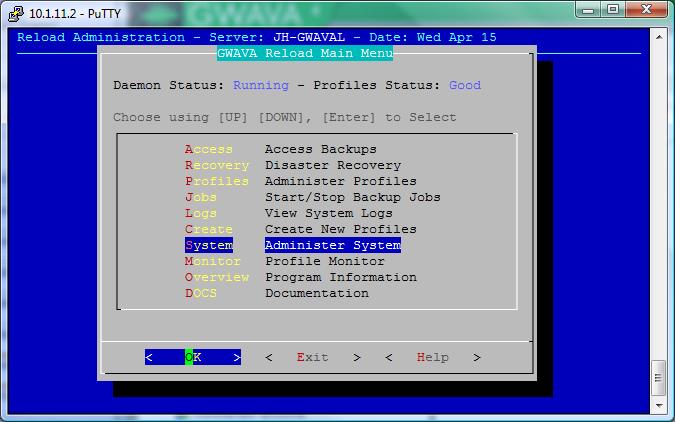This screenshot has height=422, width=675.
Task: Click the 'JH-GWAVAL' server name
Action: point(309,37)
